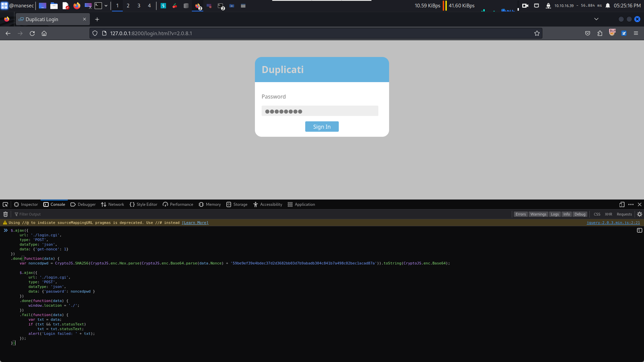Focus the Firefox taskbar window group

click(198, 6)
